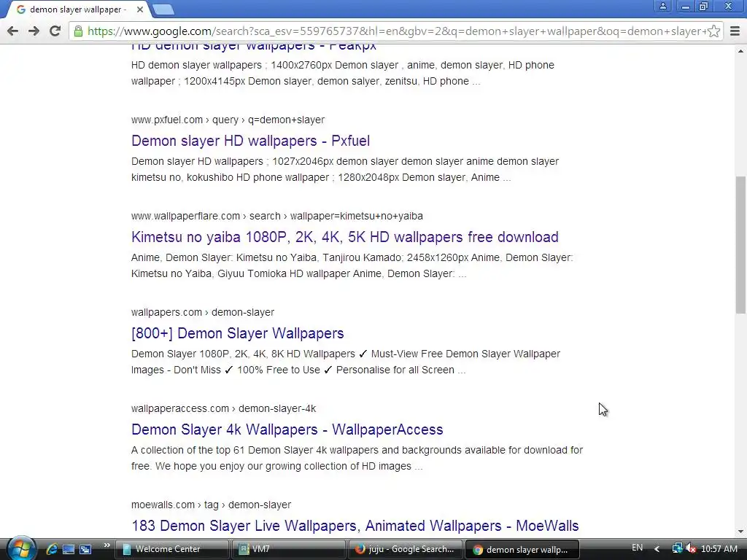Click snippet '100% Free to Use'

point(279,370)
